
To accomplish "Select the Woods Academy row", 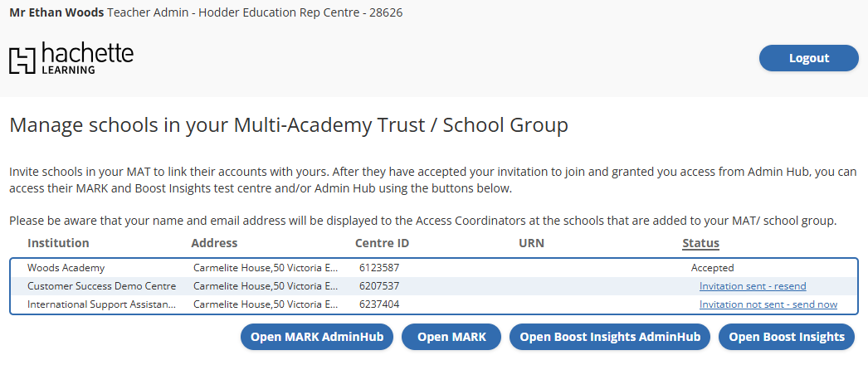I will tap(66, 268).
